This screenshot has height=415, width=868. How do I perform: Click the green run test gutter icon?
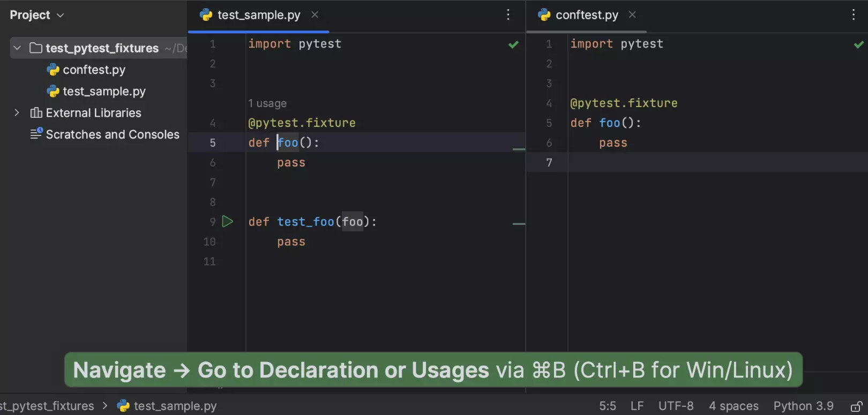[x=228, y=222]
